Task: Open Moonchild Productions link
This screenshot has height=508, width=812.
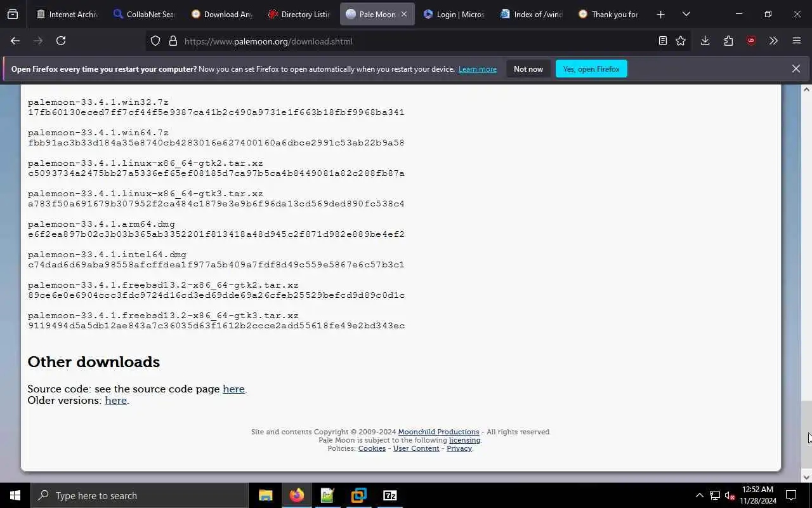Action: [438, 432]
